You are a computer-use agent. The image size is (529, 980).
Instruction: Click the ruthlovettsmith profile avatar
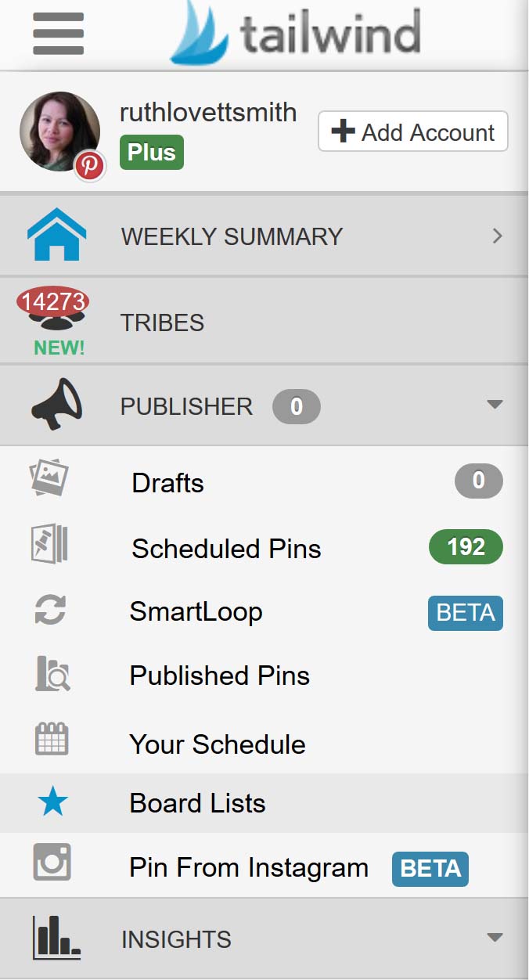click(x=59, y=132)
